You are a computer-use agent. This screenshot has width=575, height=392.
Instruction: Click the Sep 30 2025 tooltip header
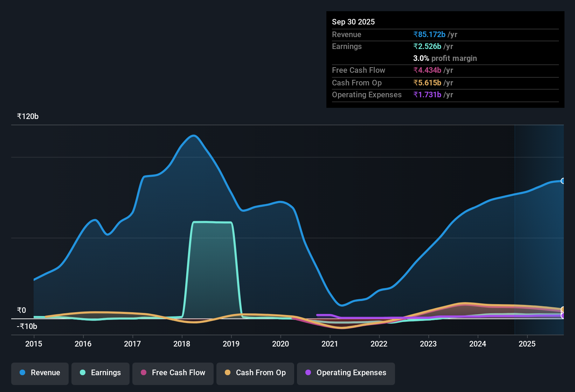coord(353,22)
